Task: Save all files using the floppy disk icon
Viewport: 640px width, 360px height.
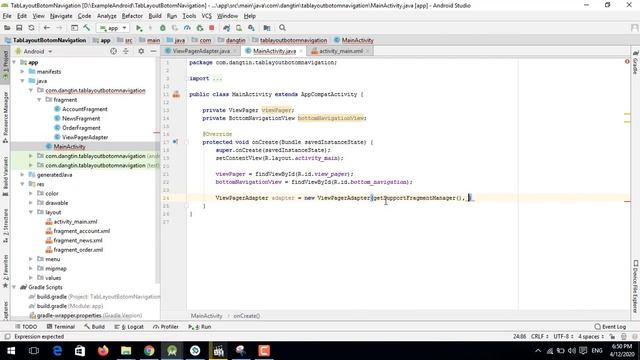Action: 19,28
